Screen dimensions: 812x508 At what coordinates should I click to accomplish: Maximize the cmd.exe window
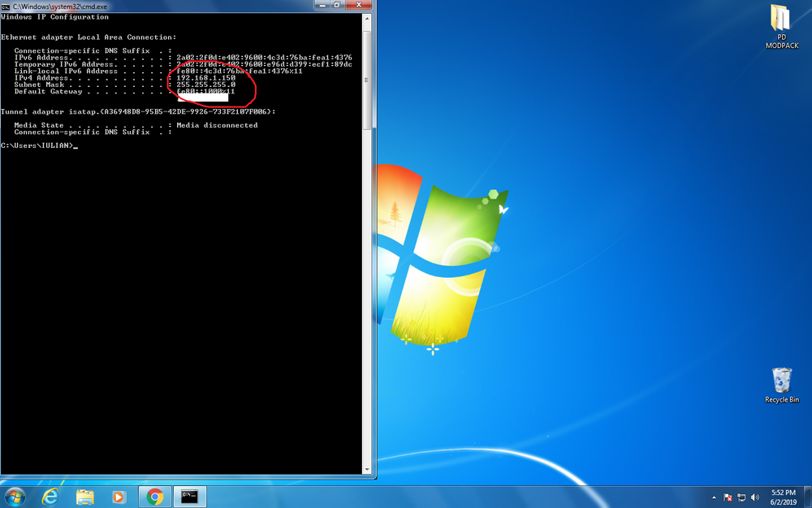337,5
